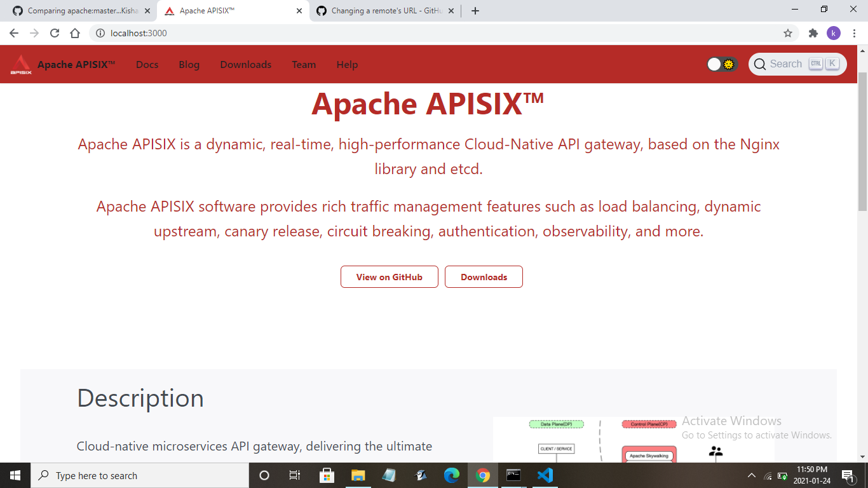Click the architecture diagram image
Image resolution: width=868 pixels, height=488 pixels.
634,440
